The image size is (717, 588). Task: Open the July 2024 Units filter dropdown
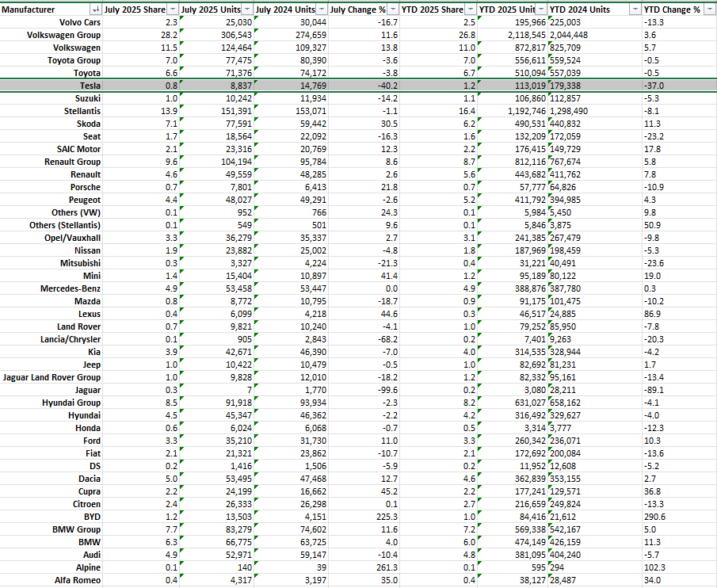click(x=322, y=10)
